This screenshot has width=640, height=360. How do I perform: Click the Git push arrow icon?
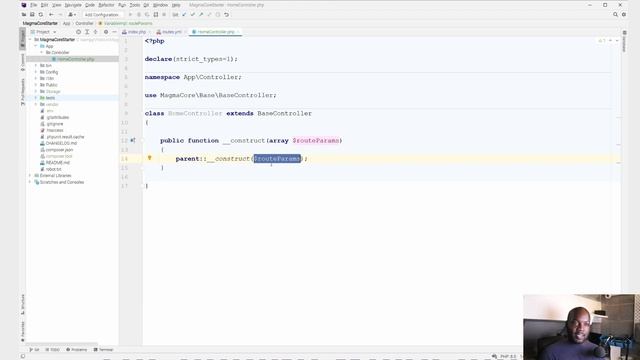click(x=201, y=15)
